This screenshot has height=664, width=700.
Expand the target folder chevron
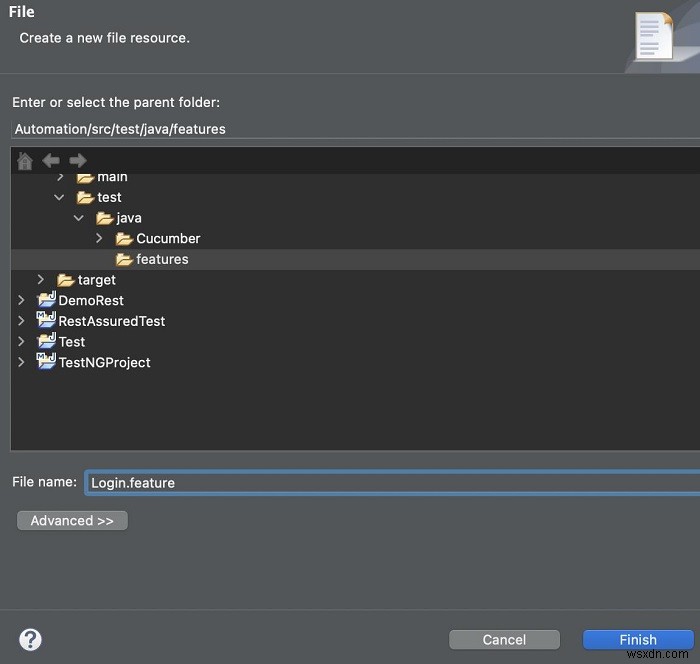click(x=41, y=280)
